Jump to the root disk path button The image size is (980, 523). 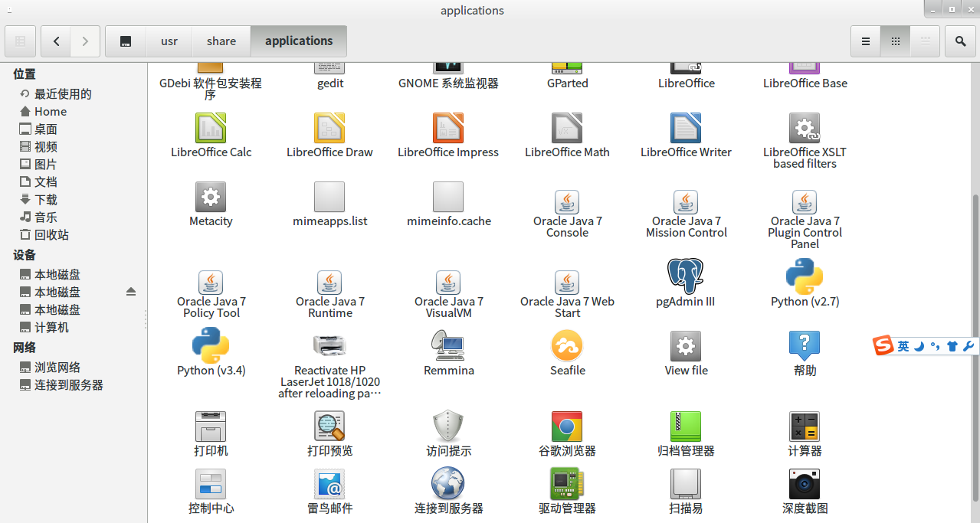[x=126, y=41]
